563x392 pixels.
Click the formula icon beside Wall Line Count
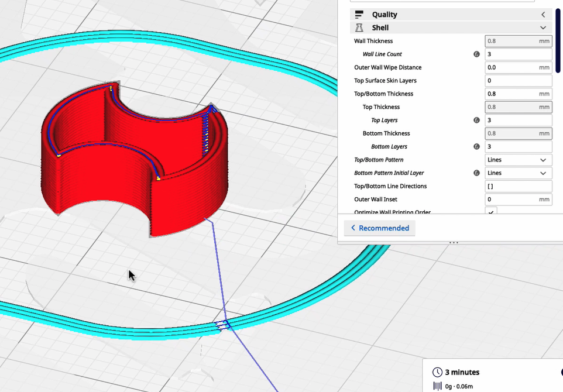[x=476, y=54]
